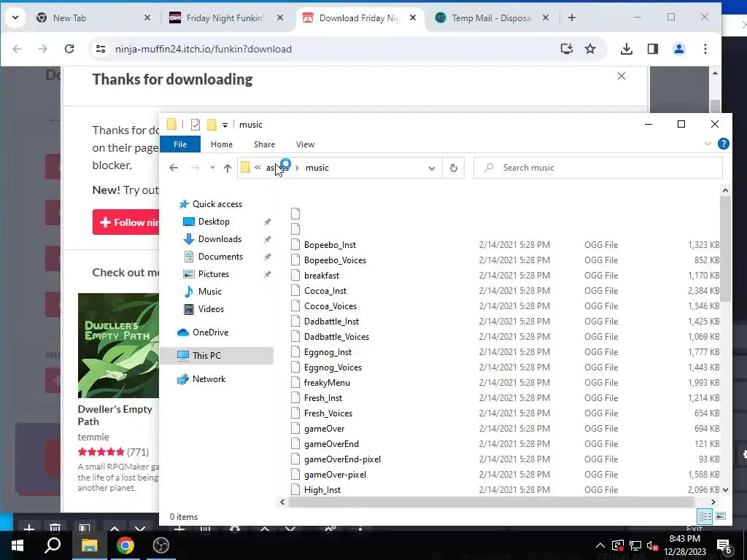Switch to Temp Mail tab
The image size is (747, 560).
point(491,17)
